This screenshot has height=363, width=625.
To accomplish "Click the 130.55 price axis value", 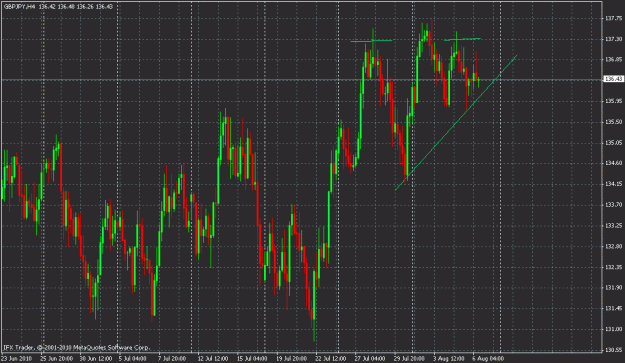I will (x=614, y=350).
